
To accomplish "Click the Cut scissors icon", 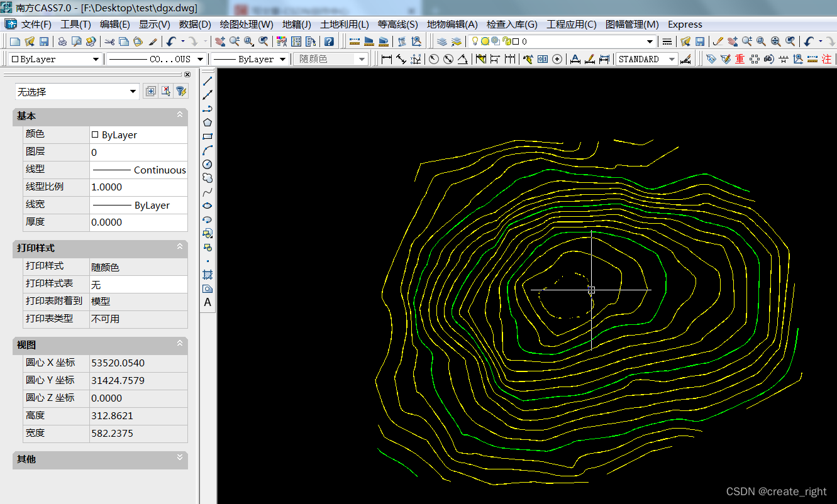I will (x=109, y=41).
